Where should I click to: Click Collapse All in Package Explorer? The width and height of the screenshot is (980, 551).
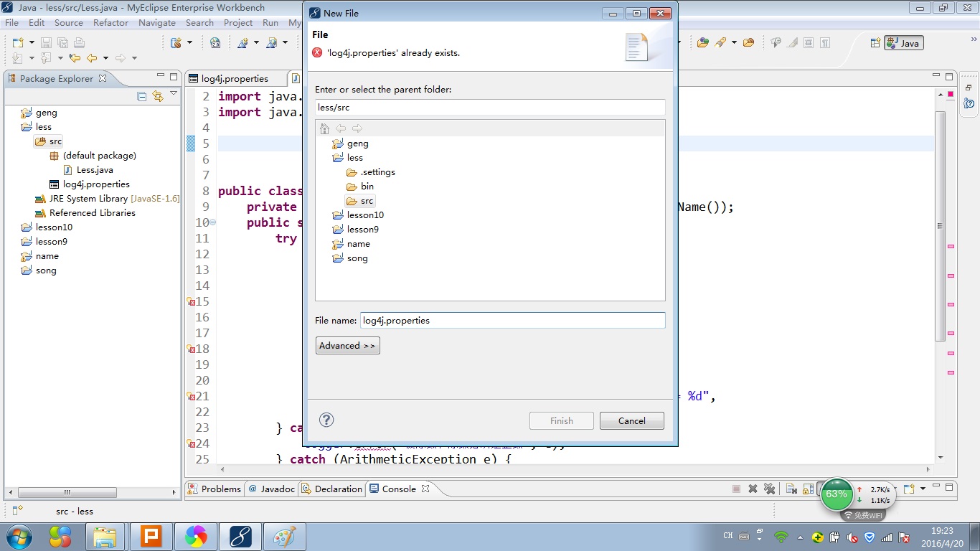[141, 96]
